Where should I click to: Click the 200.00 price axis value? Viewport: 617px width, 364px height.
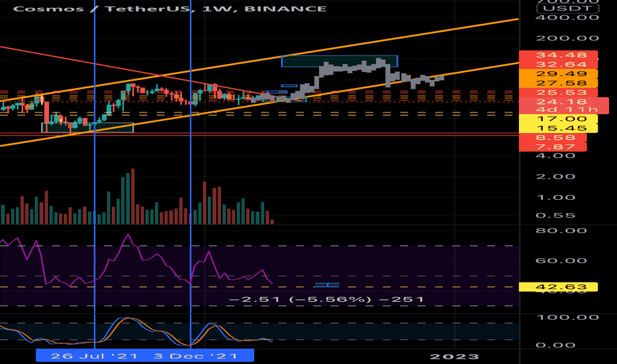567,38
